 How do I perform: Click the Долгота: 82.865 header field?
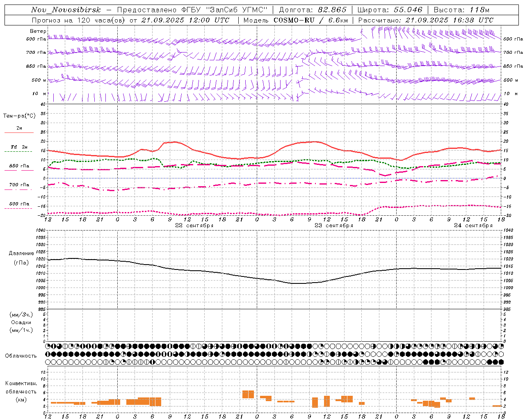313,10
